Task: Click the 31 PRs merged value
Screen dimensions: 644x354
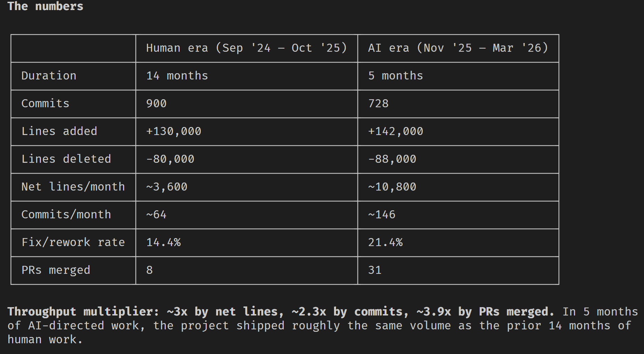Action: click(375, 270)
